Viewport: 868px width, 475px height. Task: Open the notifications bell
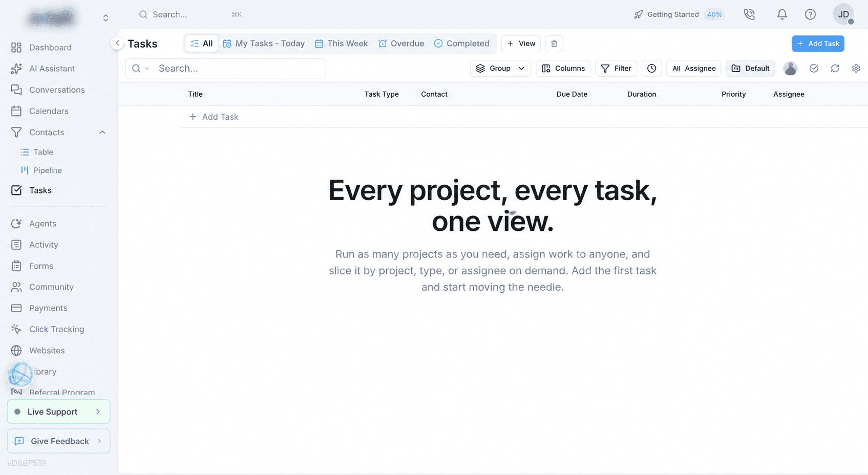click(x=782, y=14)
